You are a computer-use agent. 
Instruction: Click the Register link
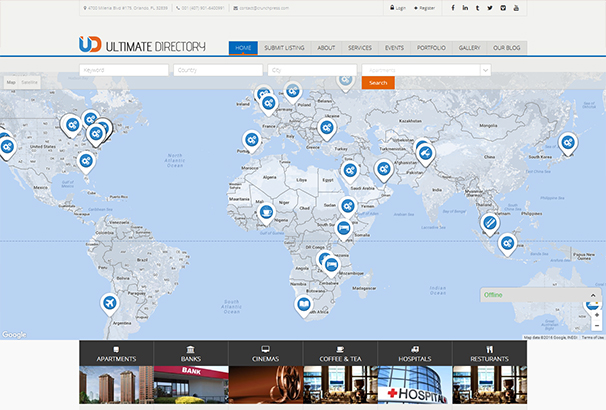[x=424, y=8]
